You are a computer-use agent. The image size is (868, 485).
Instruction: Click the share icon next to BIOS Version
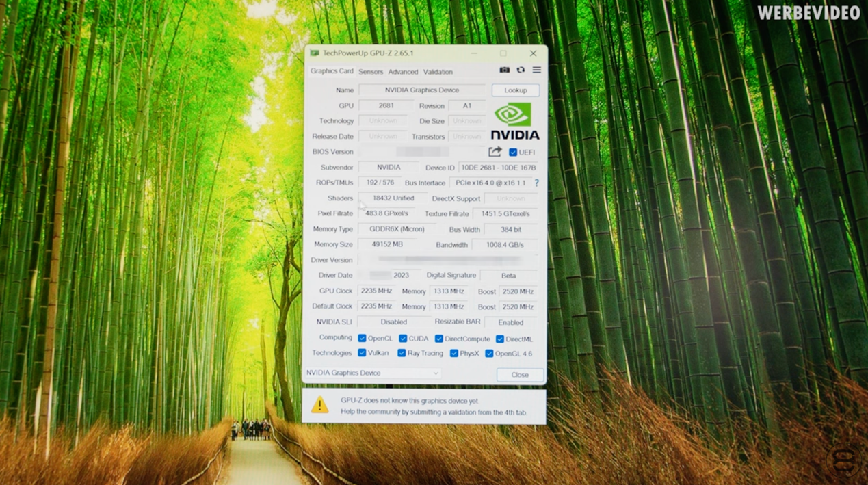pos(494,151)
